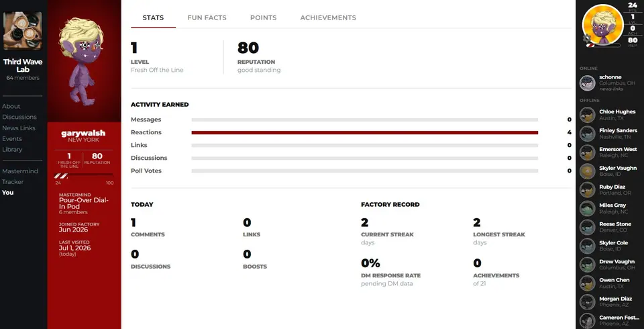Open settings gear beside your top-right avatar
Image resolution: width=644 pixels, height=329 pixels.
pos(586,39)
